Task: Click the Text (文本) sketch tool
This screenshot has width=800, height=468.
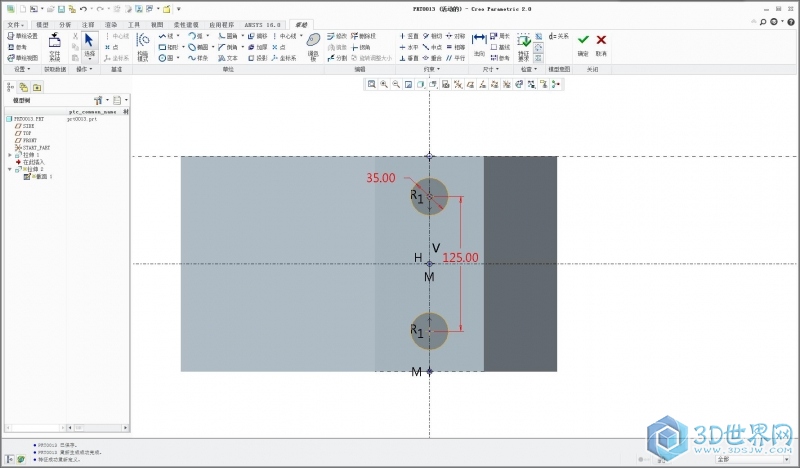Action: point(228,58)
